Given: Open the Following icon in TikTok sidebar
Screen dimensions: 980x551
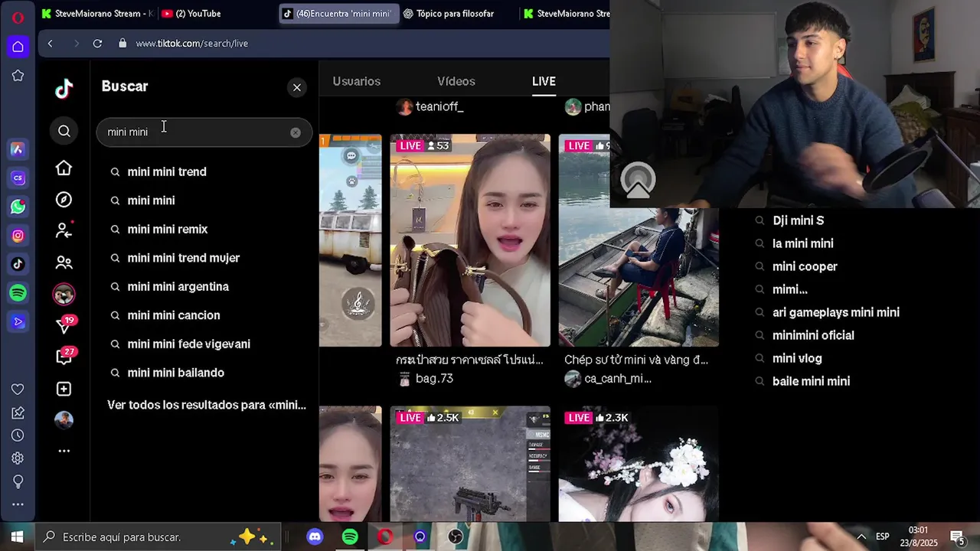Looking at the screenshot, I should coord(64,230).
